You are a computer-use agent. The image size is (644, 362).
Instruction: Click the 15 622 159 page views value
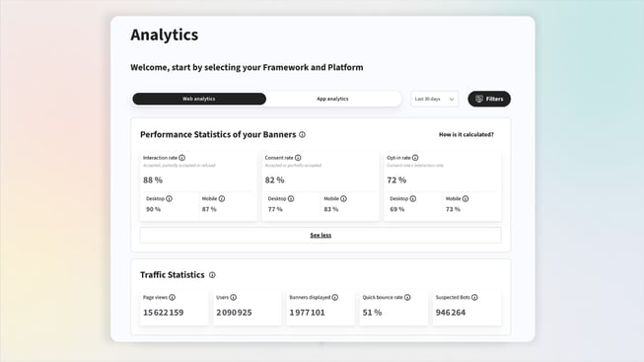click(x=164, y=313)
